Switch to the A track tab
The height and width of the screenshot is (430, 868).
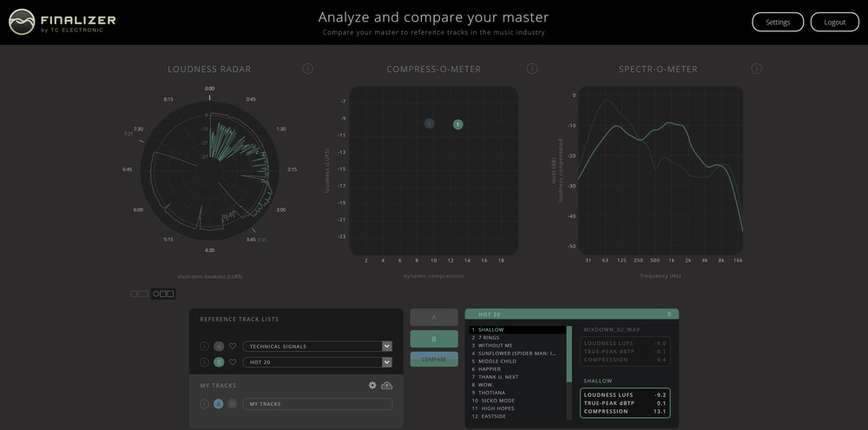tap(434, 318)
